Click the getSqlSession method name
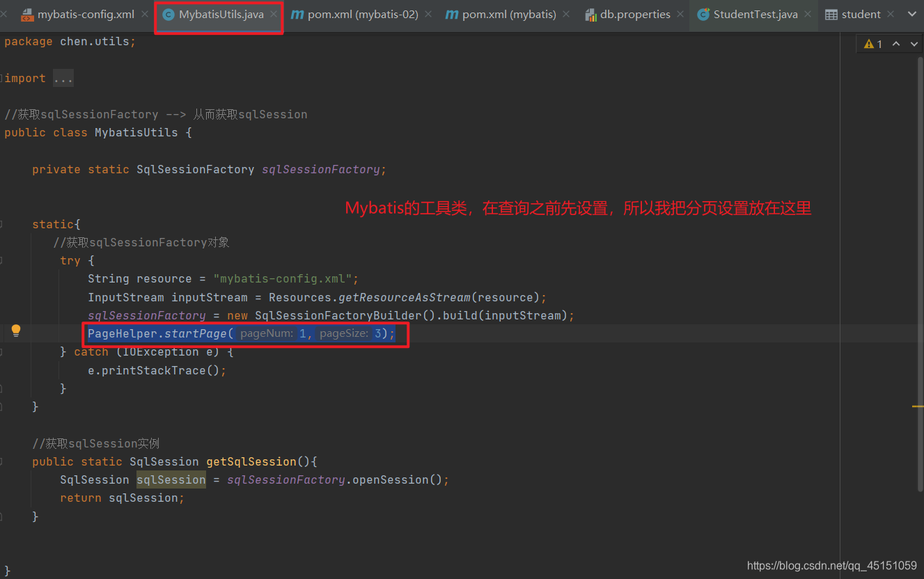This screenshot has height=579, width=924. coord(251,461)
